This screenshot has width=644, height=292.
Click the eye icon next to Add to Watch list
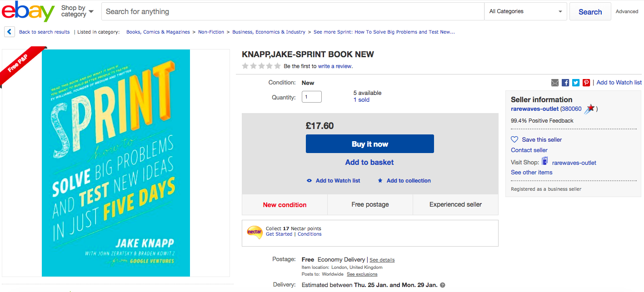click(x=310, y=181)
